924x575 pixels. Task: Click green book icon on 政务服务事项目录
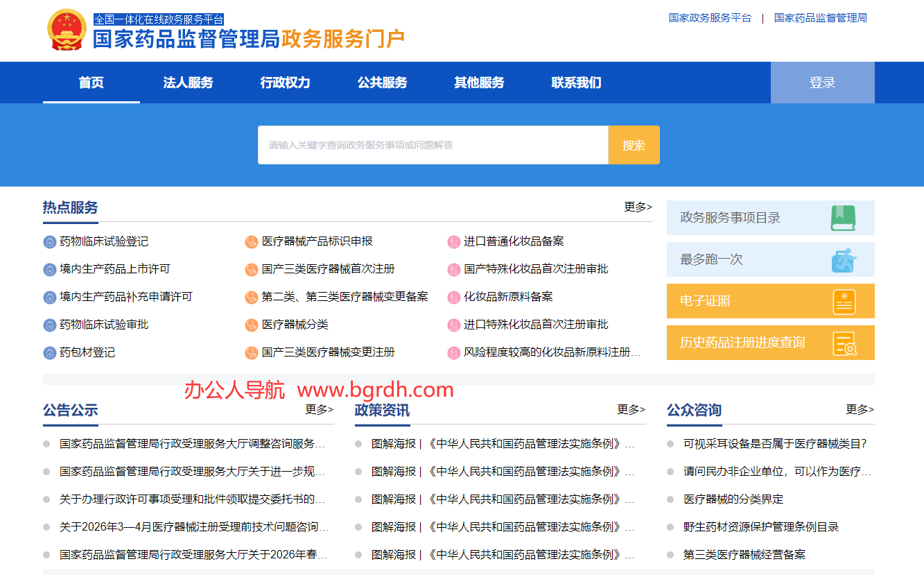[x=844, y=218]
